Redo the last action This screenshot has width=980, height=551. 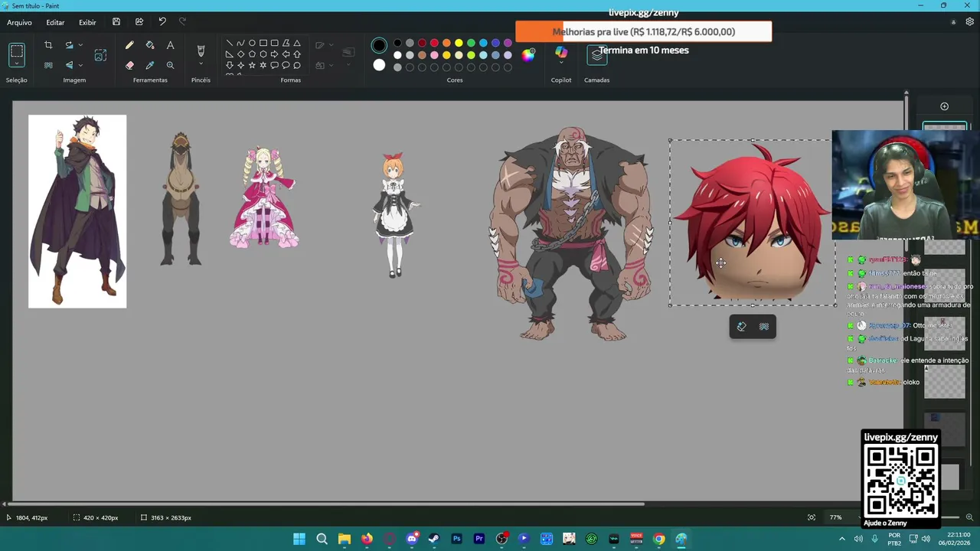point(182,21)
